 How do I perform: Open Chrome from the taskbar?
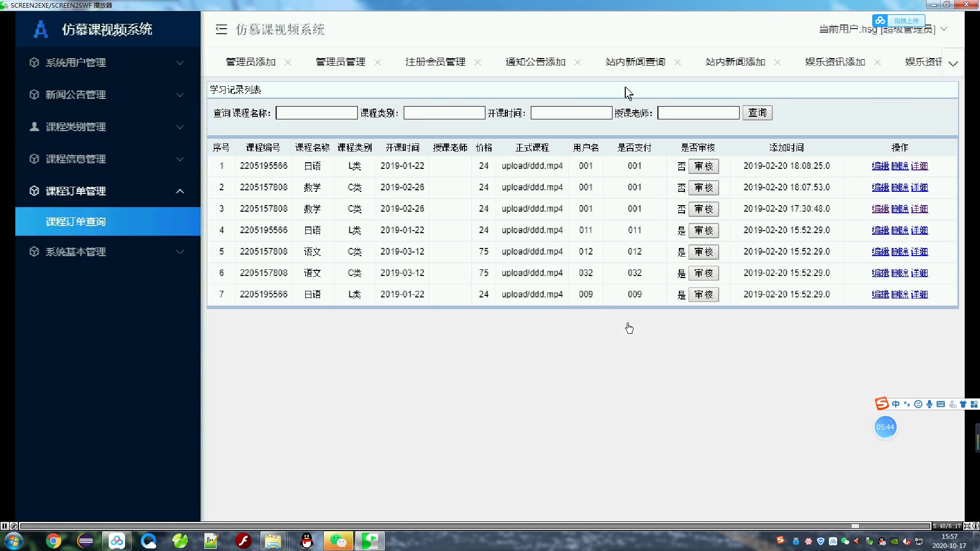point(54,541)
